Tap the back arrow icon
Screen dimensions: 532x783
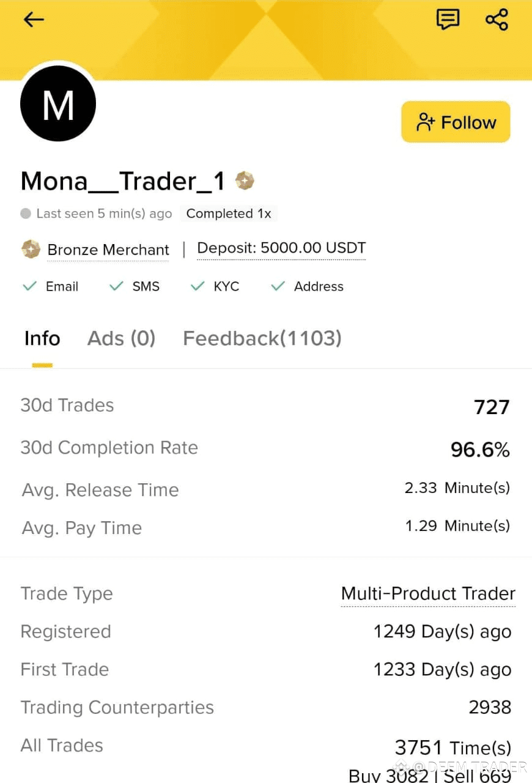point(34,20)
